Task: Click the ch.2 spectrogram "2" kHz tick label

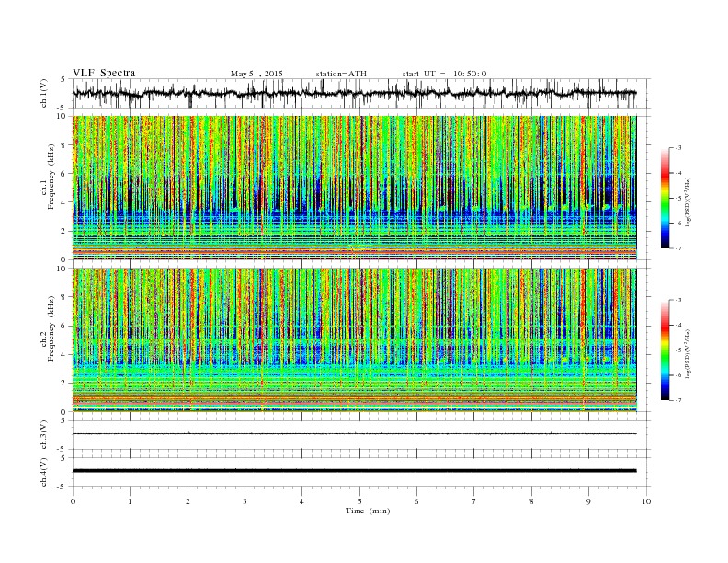Action: coord(64,384)
